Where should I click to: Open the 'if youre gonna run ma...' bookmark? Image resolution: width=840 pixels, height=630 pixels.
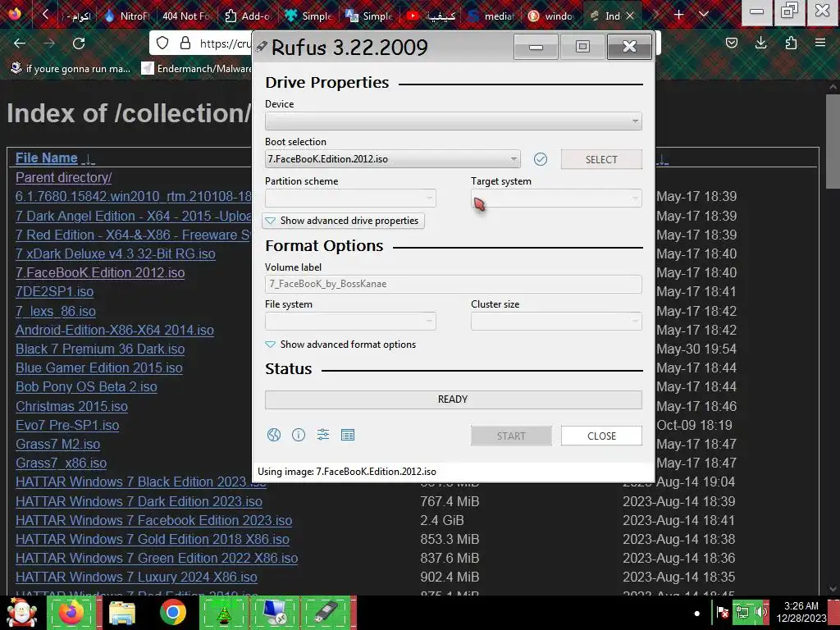tap(71, 69)
